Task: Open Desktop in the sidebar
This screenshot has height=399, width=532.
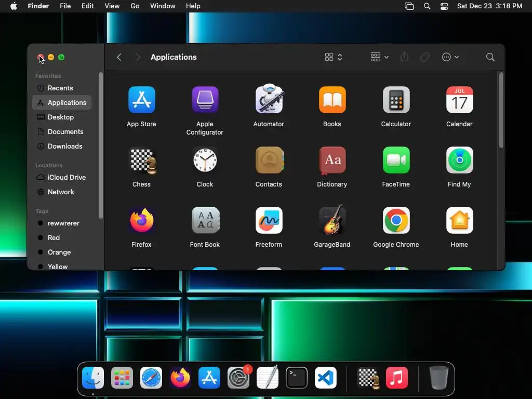Action: pyautogui.click(x=62, y=117)
